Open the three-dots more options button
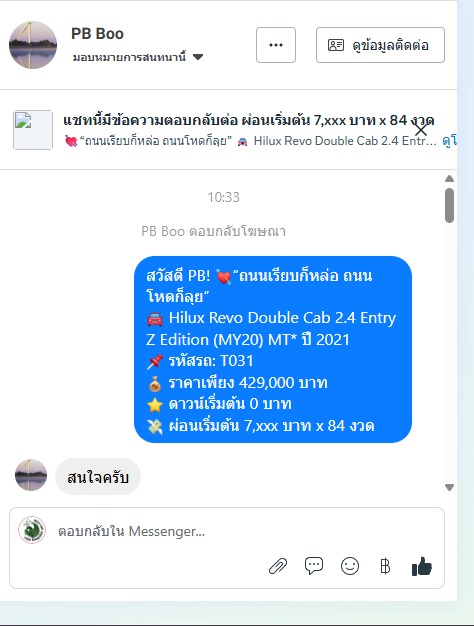Image resolution: width=474 pixels, height=626 pixels. point(276,45)
